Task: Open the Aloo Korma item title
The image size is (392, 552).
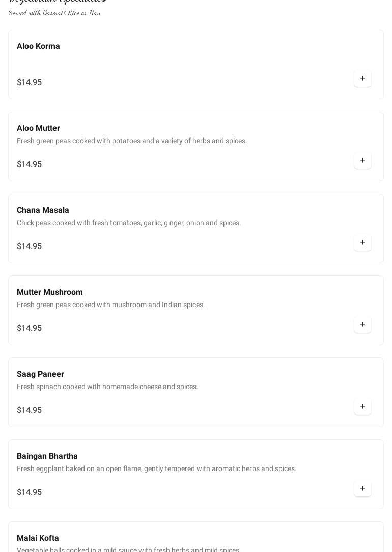Action: 38,46
